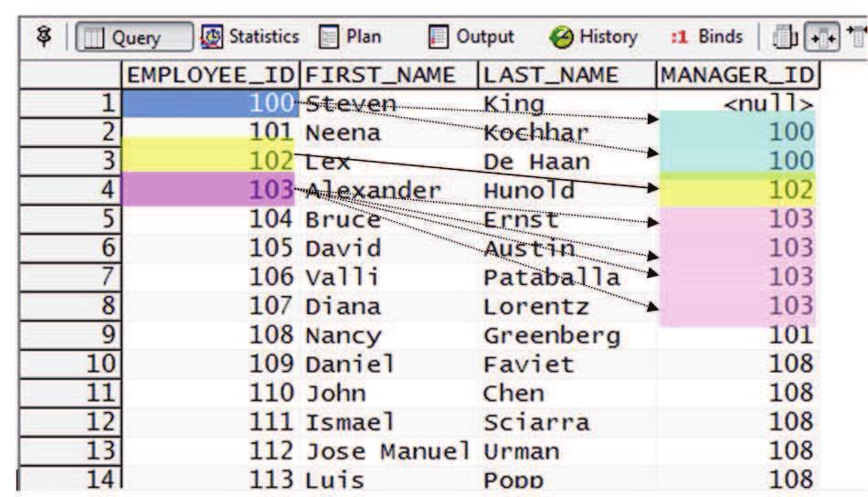Select row number 9 header
Viewport: 868px width, 497px height.
(69, 335)
